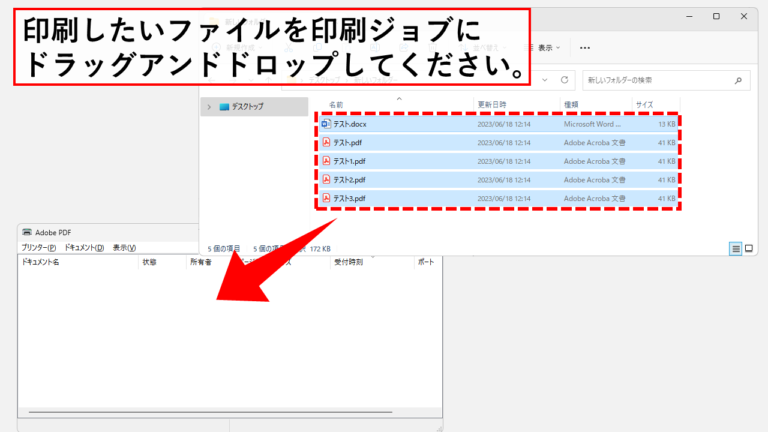Sort files by サイズ column header
This screenshot has height=432, width=768.
point(645,105)
